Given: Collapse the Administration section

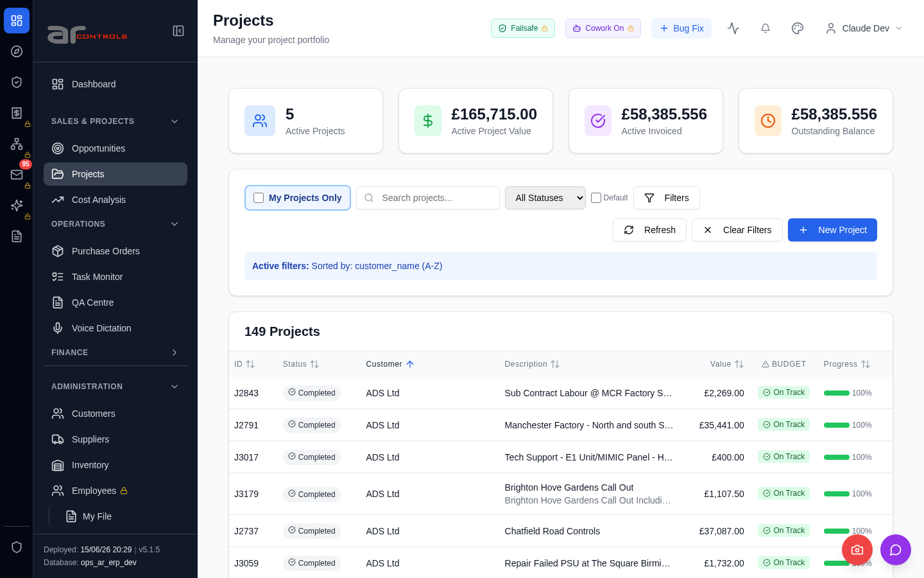Looking at the screenshot, I should tap(116, 387).
